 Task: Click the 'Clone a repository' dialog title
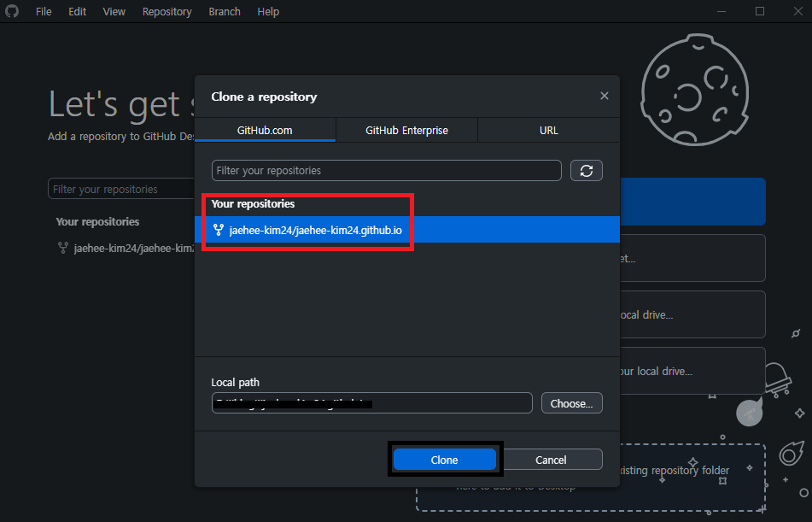point(264,97)
